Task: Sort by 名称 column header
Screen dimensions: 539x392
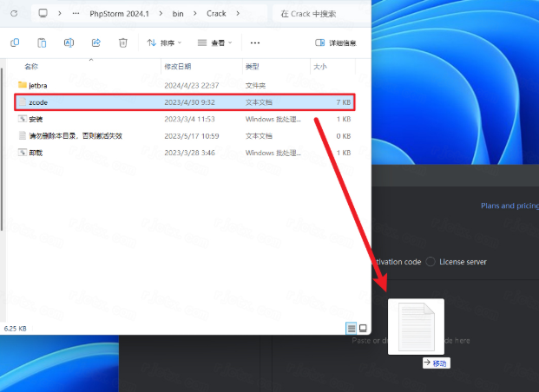Action: [31, 67]
